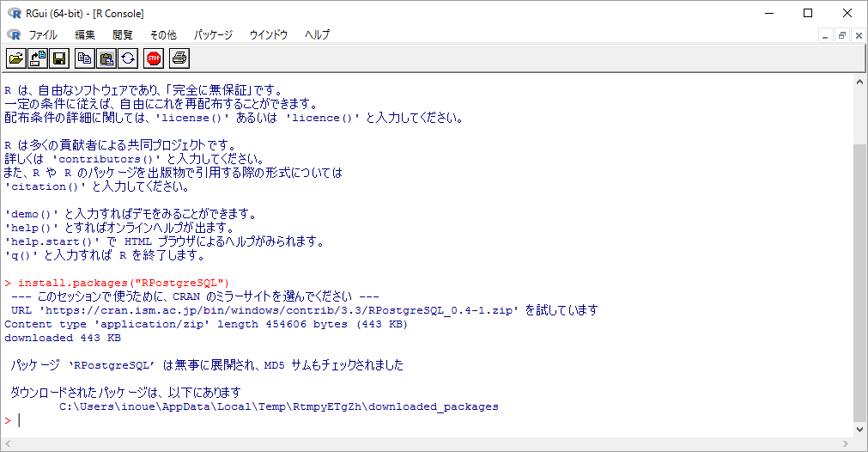Click the horizontal scrollbar right arrow
The width and height of the screenshot is (868, 452).
tap(846, 443)
